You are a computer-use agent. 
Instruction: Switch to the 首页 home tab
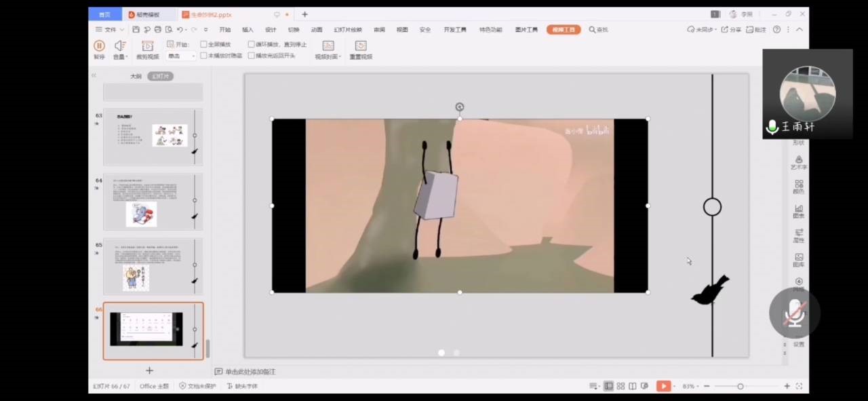(104, 14)
